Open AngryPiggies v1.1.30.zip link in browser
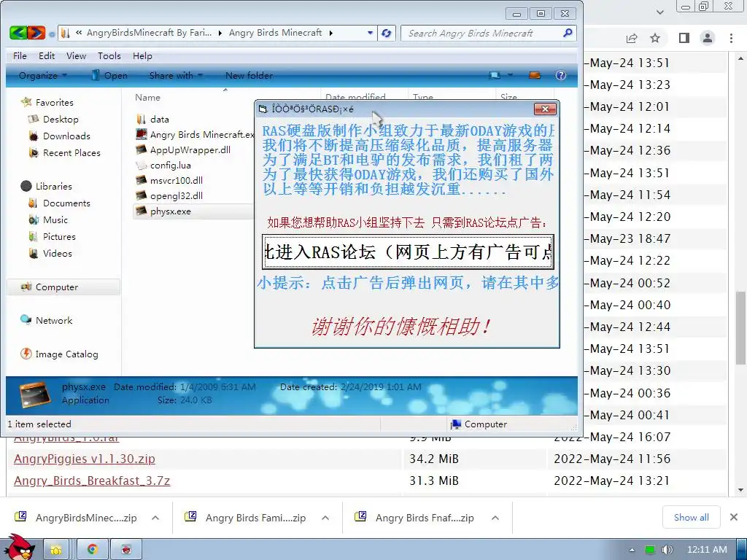The height and width of the screenshot is (560, 747). 85,459
